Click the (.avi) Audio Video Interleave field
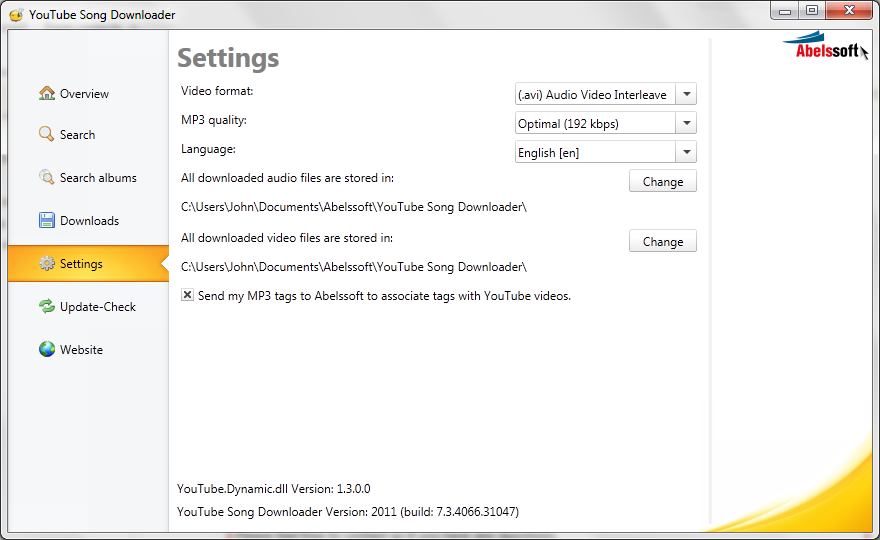The image size is (880, 540). pos(595,94)
